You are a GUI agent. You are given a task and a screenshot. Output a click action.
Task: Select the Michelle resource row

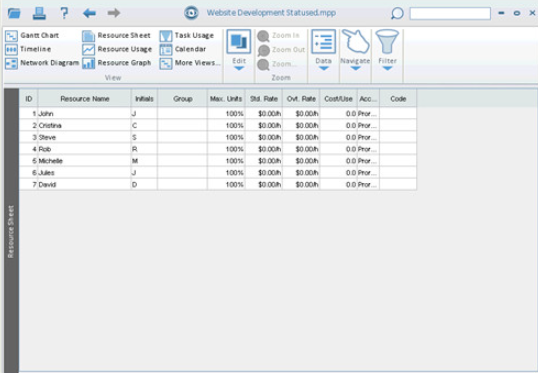tap(218, 161)
